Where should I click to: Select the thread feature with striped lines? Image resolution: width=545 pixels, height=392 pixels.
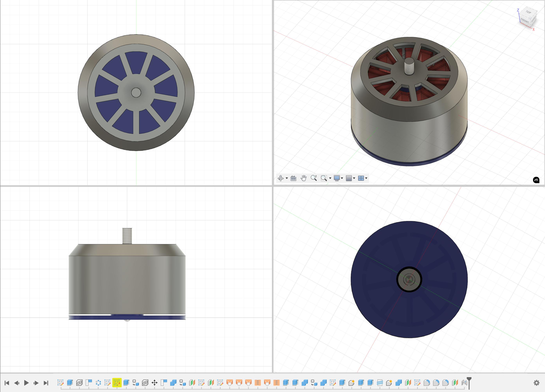pyautogui.click(x=380, y=382)
